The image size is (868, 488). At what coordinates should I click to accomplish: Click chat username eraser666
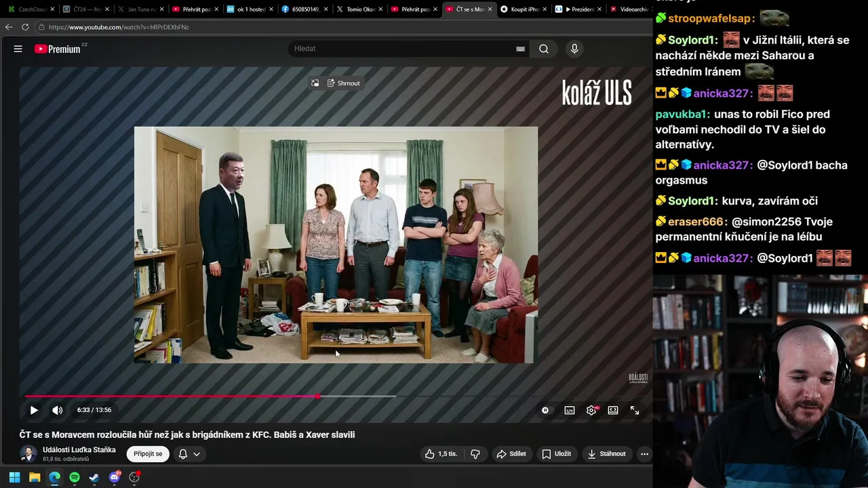(x=698, y=222)
